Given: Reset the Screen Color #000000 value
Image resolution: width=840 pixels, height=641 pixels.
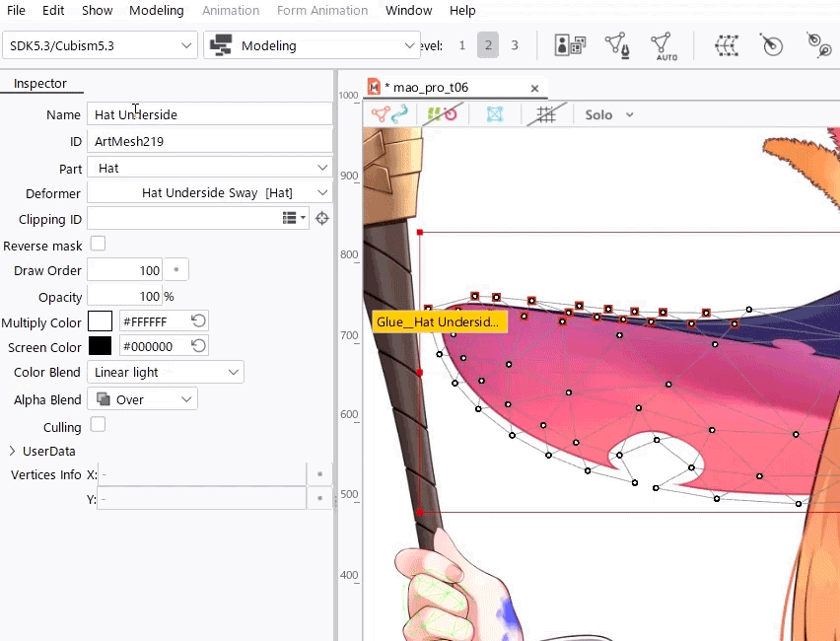Looking at the screenshot, I should (x=198, y=346).
